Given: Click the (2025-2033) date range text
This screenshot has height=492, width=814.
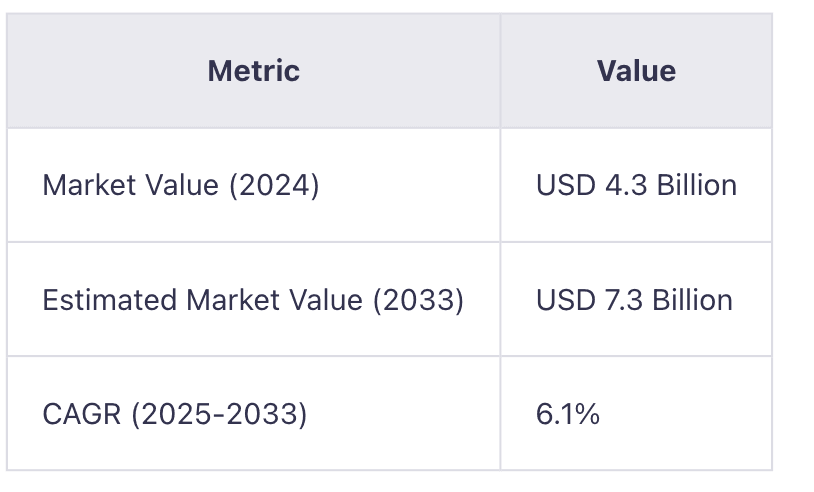Looking at the screenshot, I should point(218,414).
